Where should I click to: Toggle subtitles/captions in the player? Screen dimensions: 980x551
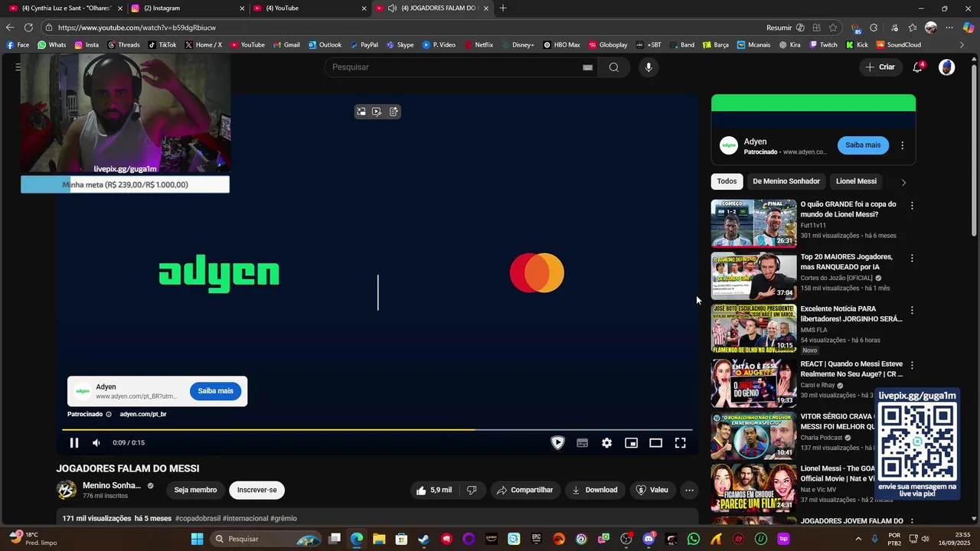tap(582, 442)
